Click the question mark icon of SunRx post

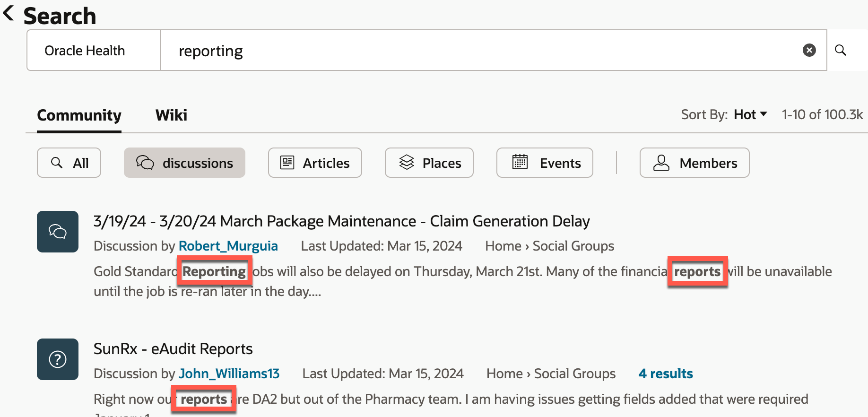click(58, 359)
